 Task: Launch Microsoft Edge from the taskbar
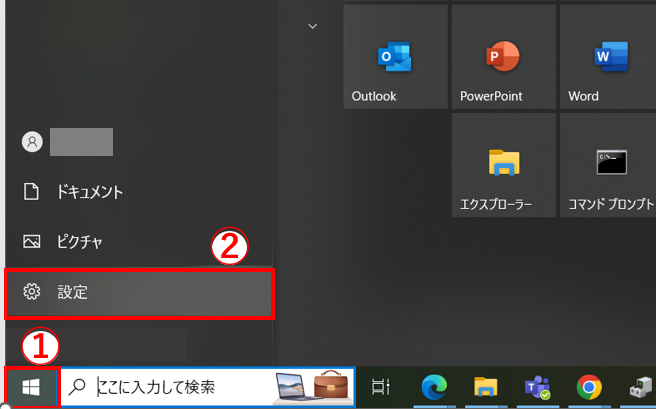434,387
